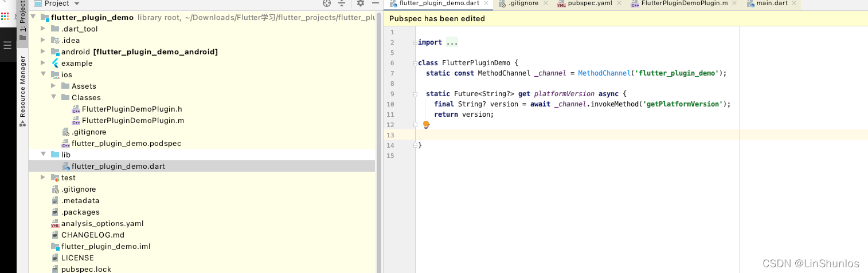Click the ios folder icon
This screenshot has width=868, height=273.
click(x=56, y=74)
